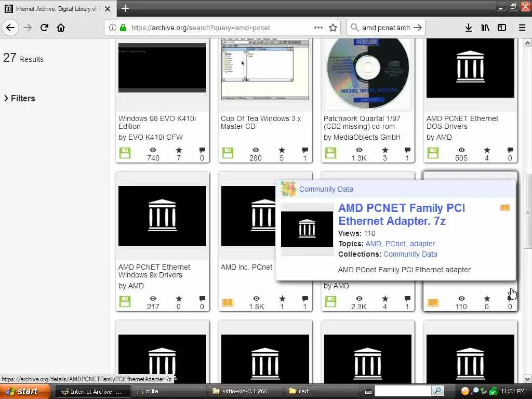The height and width of the screenshot is (399, 532).
Task: Open page actions three-dot menu
Action: point(318,28)
